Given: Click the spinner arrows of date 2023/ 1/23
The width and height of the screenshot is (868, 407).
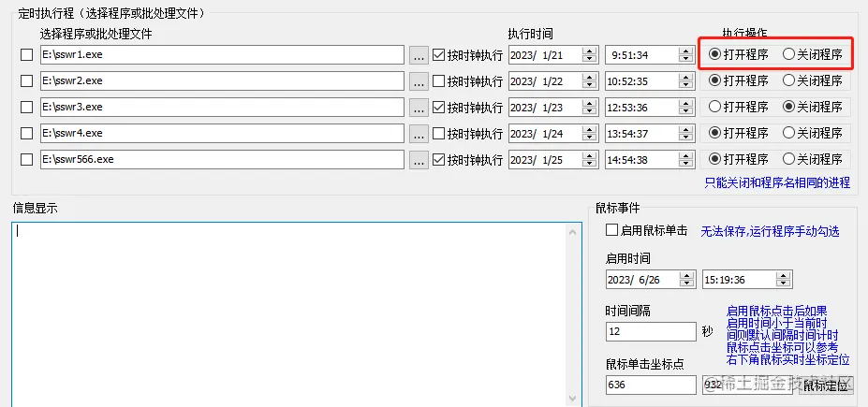Looking at the screenshot, I should 590,107.
